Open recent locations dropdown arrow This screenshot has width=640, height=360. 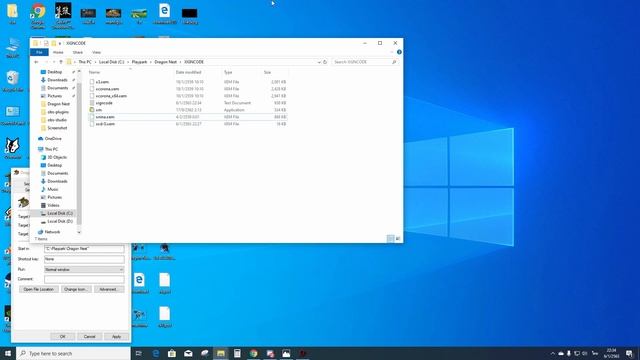click(53, 62)
